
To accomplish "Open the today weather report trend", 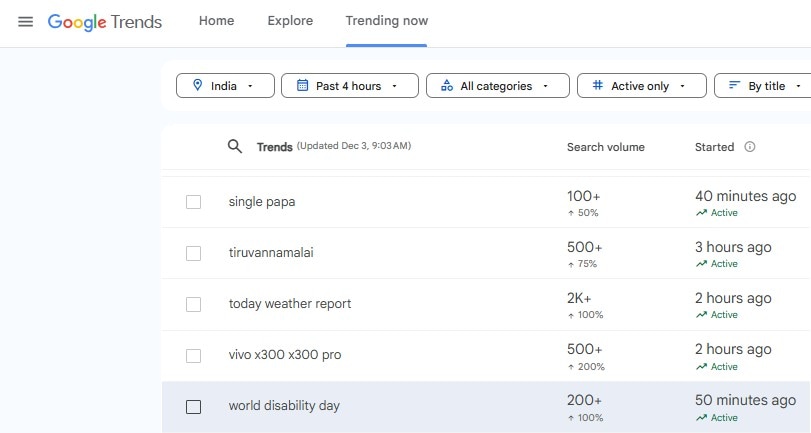I will click(x=290, y=304).
